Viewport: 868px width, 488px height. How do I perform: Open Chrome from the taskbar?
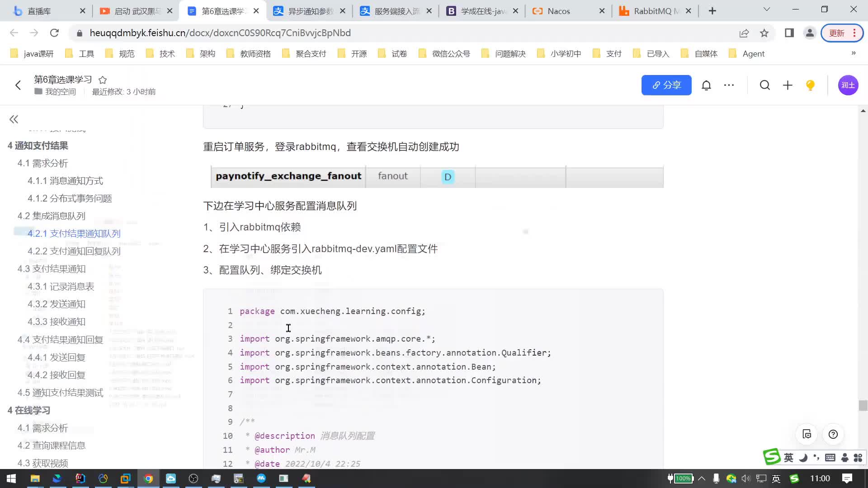click(x=148, y=479)
